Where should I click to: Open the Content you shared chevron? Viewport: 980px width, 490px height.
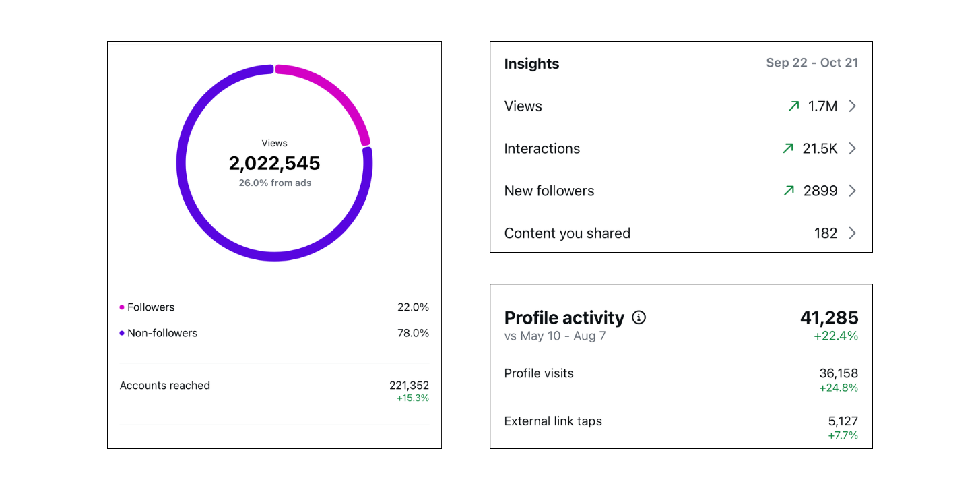pyautogui.click(x=852, y=233)
